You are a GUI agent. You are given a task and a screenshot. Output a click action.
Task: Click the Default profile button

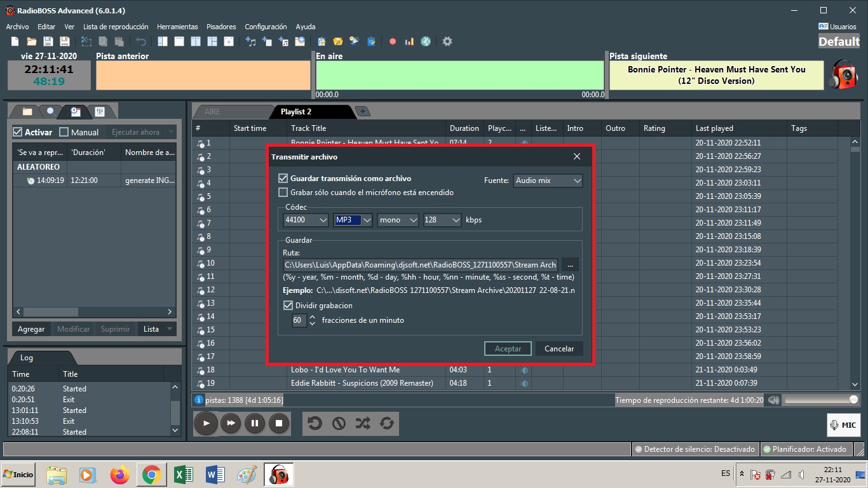(x=839, y=41)
